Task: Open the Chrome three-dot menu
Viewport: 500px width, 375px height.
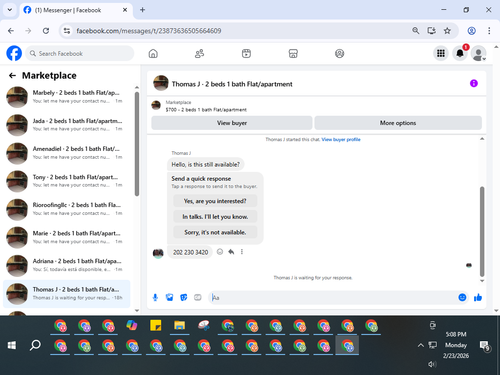Action: point(489,31)
